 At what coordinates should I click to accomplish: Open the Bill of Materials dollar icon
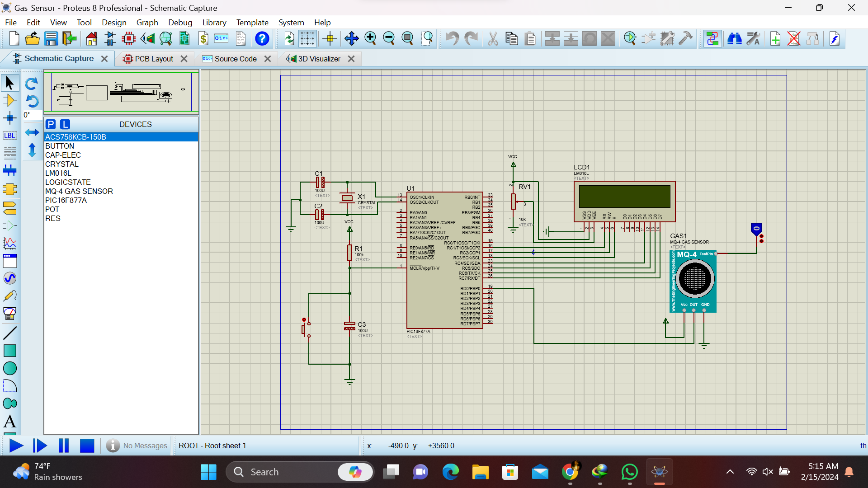203,39
